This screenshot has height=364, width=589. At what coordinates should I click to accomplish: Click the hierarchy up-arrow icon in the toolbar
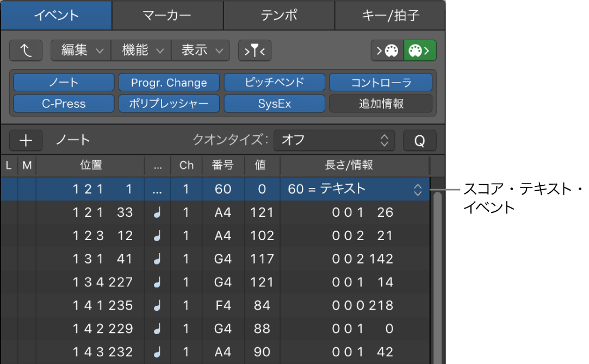tap(26, 50)
